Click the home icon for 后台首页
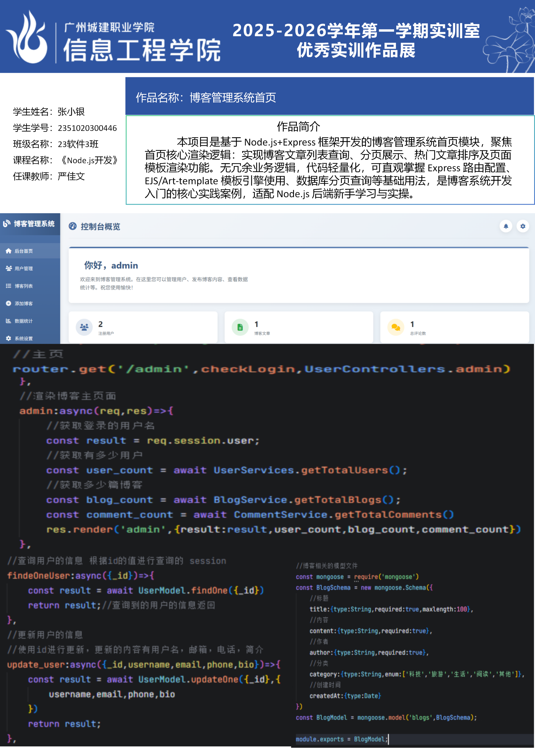535x756 pixels. point(9,251)
